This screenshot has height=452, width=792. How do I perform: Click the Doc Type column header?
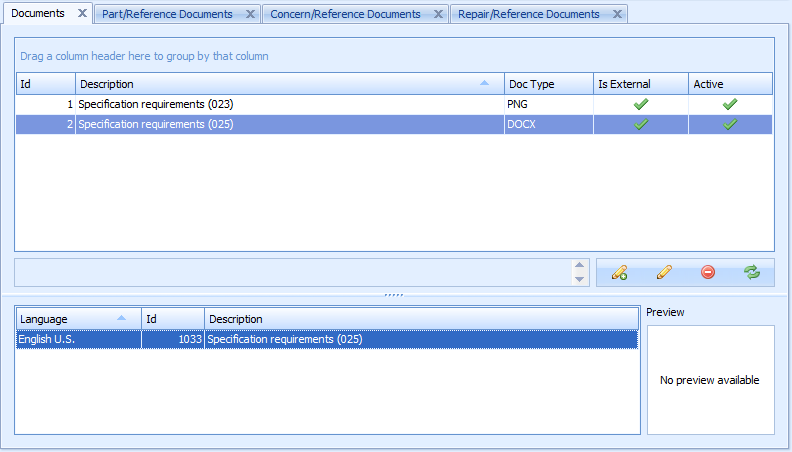tap(548, 84)
